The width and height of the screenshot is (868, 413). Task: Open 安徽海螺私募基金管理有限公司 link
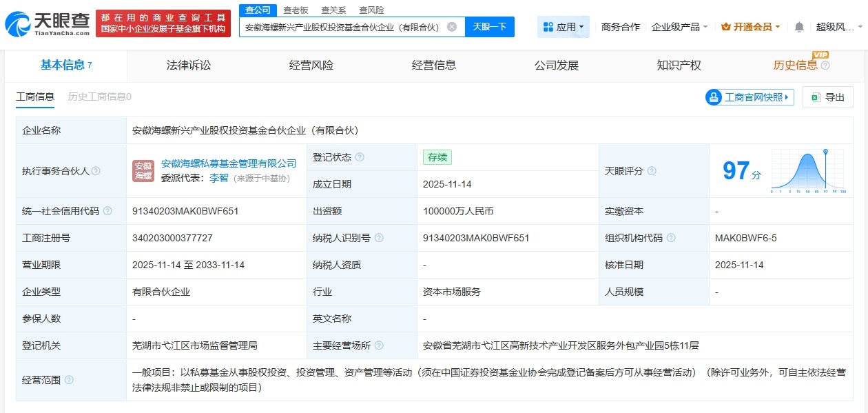[x=230, y=163]
